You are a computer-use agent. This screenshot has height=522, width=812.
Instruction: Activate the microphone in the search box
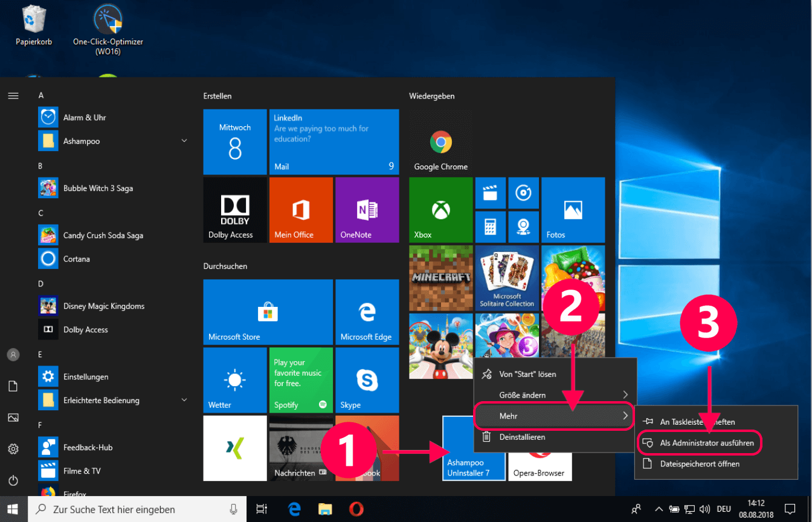click(x=233, y=509)
